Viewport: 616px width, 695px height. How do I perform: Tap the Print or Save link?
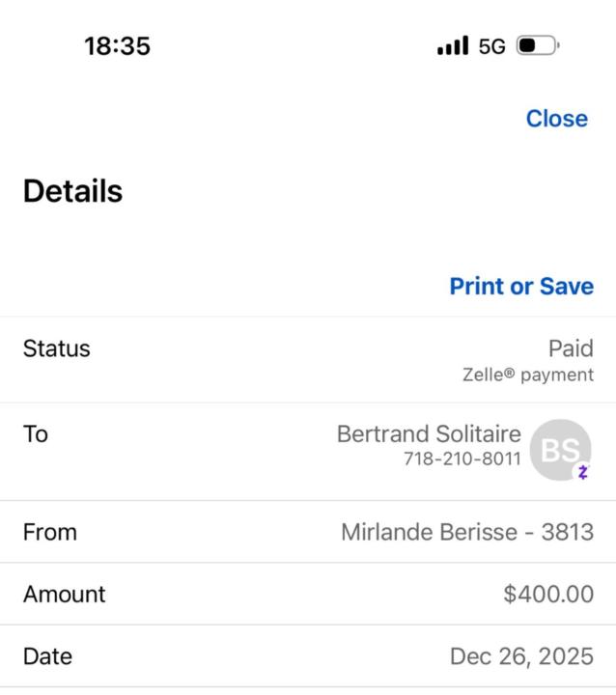point(521,287)
